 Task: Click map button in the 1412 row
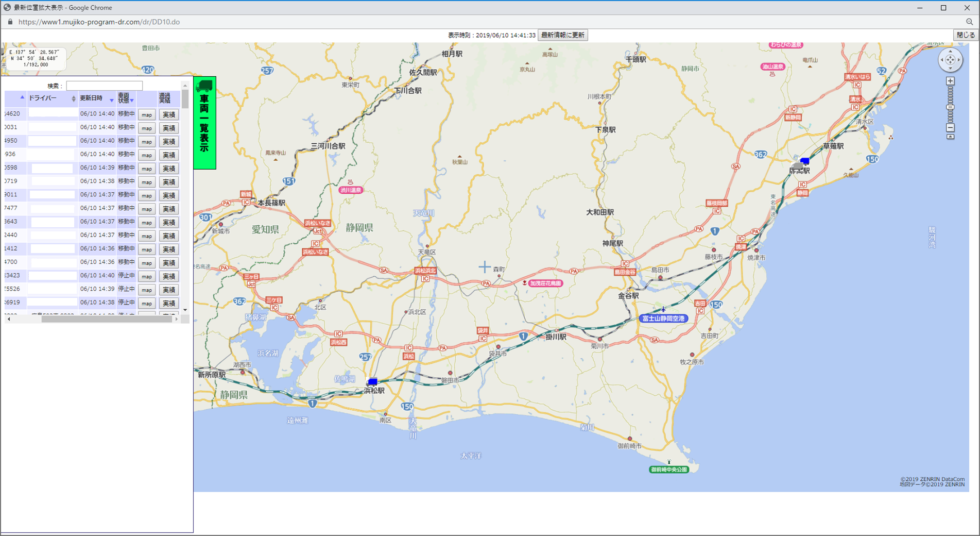click(x=147, y=249)
